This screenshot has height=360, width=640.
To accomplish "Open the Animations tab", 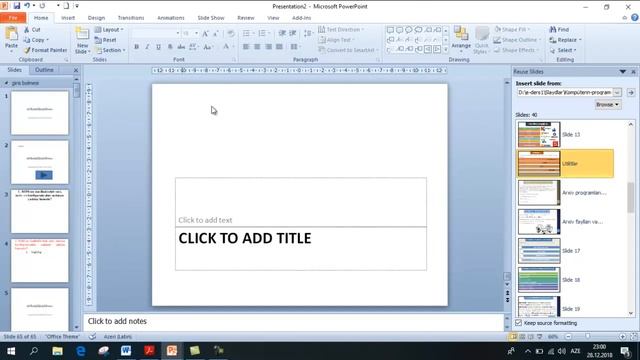I will [171, 18].
